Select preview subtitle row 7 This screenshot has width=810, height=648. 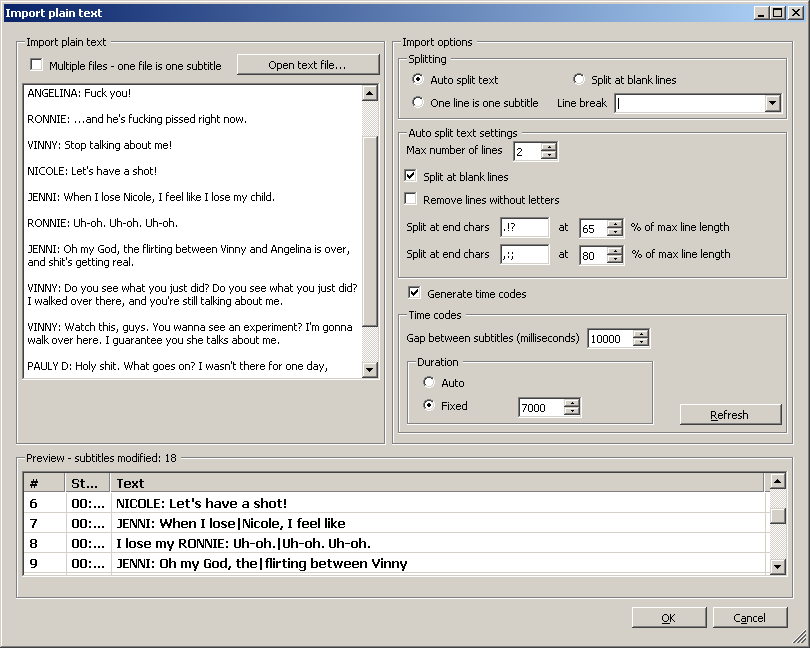pyautogui.click(x=300, y=521)
